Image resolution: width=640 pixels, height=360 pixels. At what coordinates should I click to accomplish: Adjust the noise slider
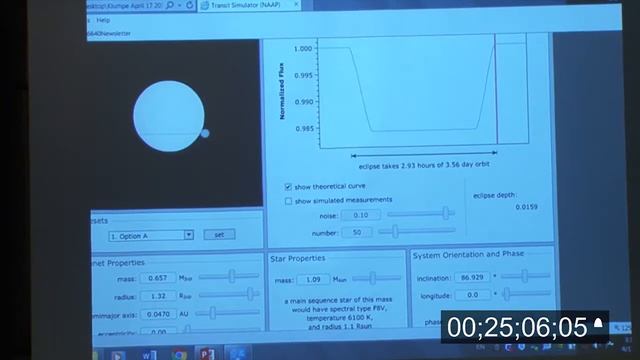pos(446,213)
